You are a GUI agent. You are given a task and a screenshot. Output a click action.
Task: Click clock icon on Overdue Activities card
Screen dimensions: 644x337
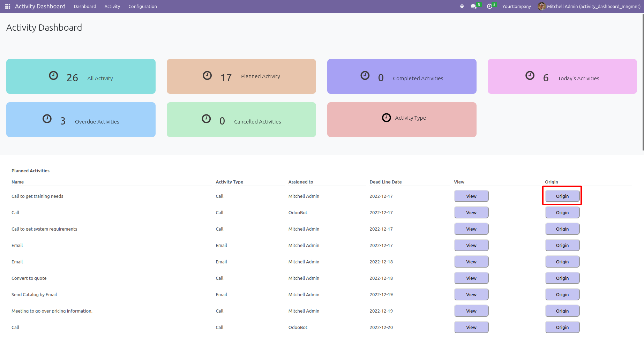click(x=47, y=119)
